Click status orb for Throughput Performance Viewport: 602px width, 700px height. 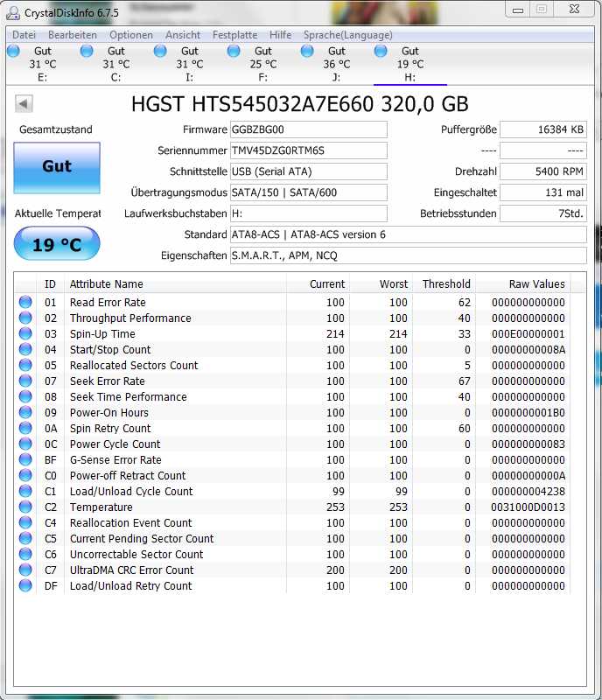pos(25,318)
